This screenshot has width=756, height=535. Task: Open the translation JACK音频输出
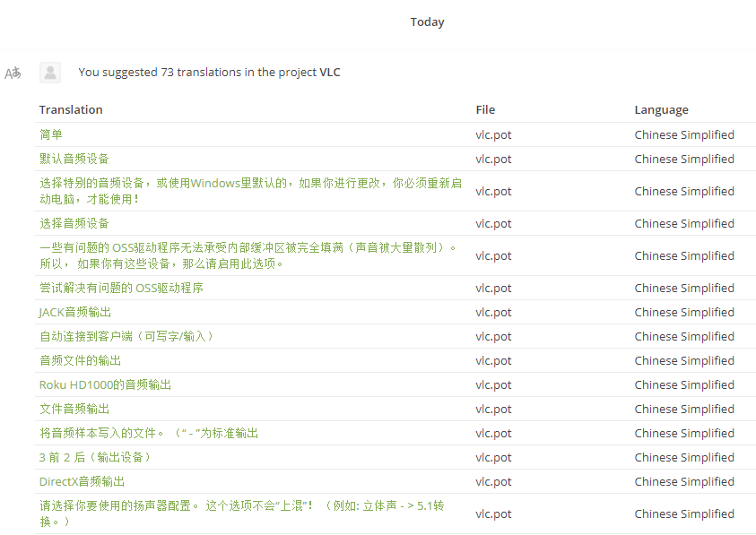[x=75, y=313]
